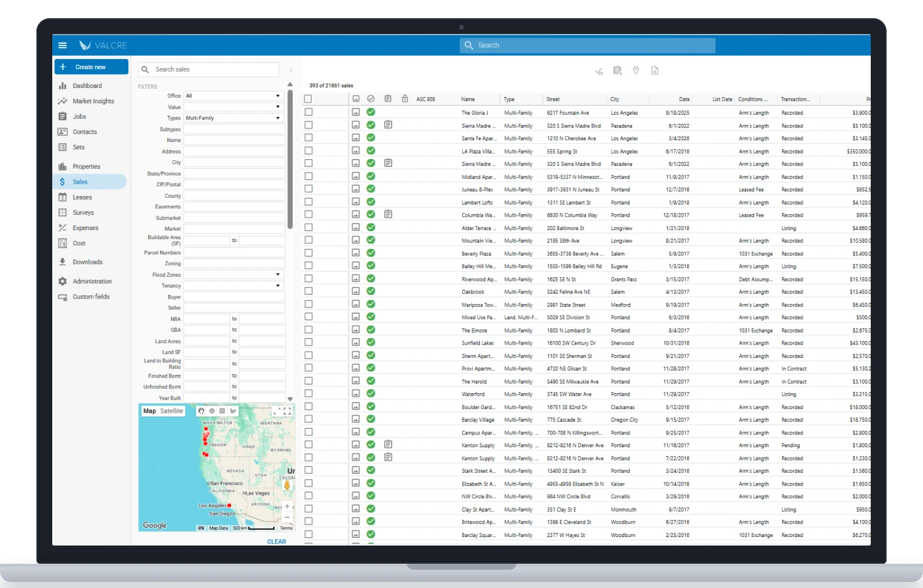Switch the map to Satellite view
Screen dimensions: 923x588
click(171, 411)
